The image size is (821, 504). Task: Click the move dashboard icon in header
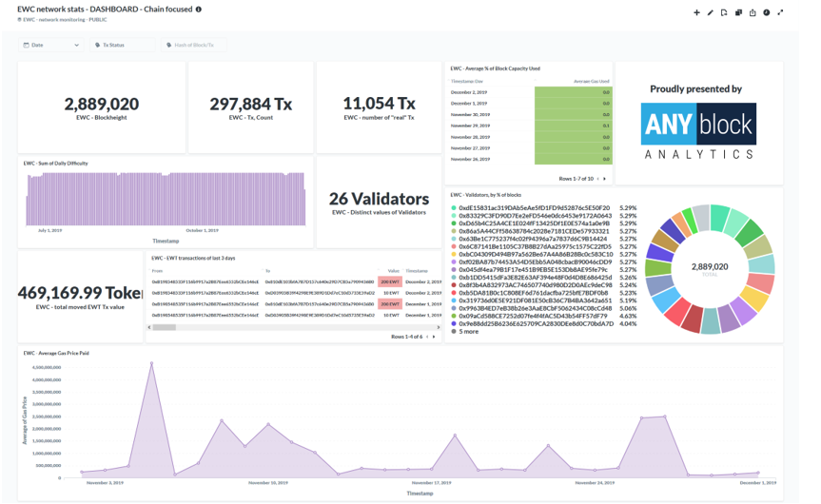coord(724,12)
